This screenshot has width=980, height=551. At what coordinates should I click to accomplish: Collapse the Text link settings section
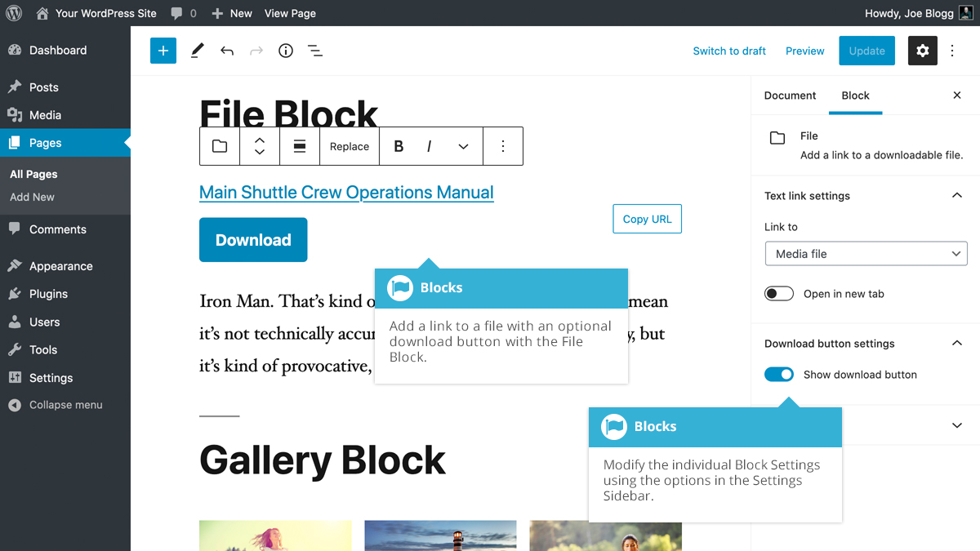click(956, 196)
